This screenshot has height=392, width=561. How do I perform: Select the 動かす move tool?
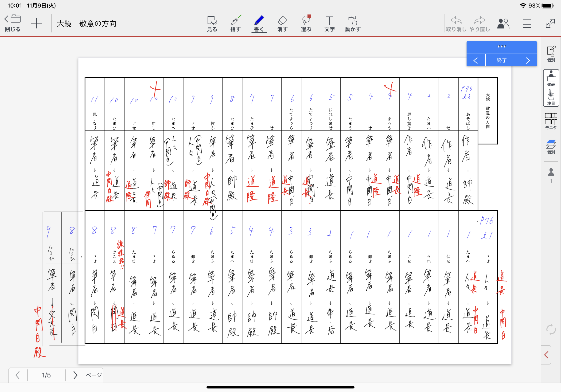[x=353, y=24]
